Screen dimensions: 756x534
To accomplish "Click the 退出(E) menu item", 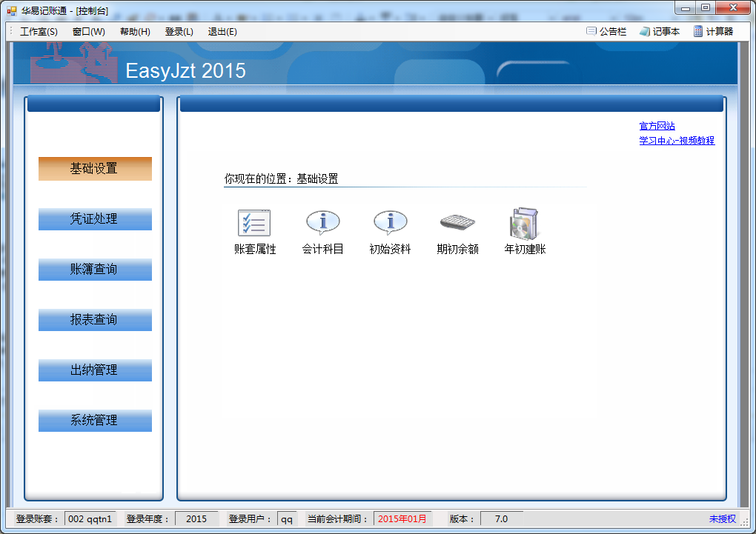I will pyautogui.click(x=222, y=32).
